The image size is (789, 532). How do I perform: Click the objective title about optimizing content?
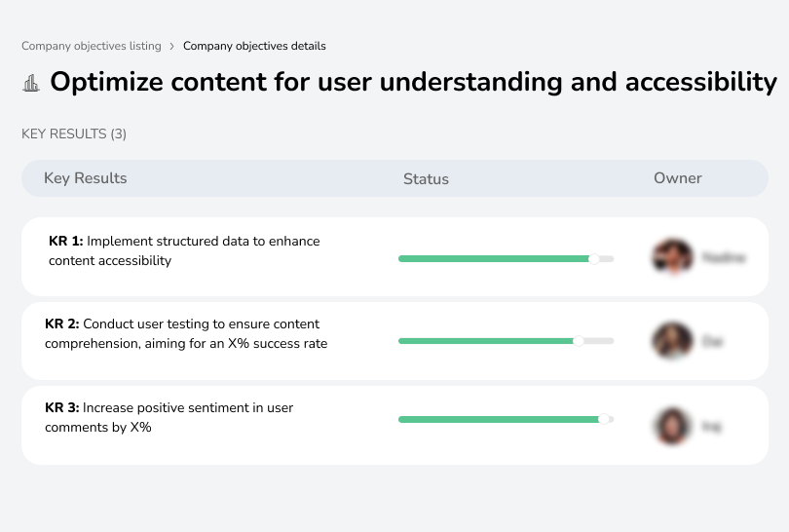pos(414,82)
